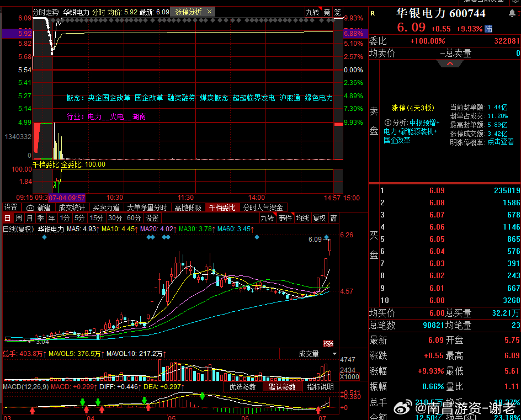Open the 分析 info icon in the limit-up panel

[387, 123]
